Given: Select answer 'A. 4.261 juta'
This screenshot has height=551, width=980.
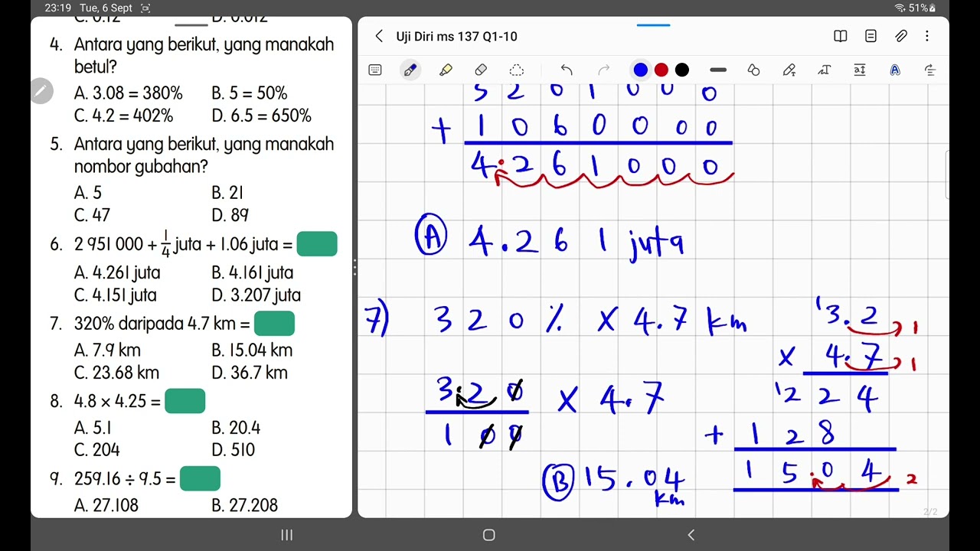Looking at the screenshot, I should coord(117,272).
